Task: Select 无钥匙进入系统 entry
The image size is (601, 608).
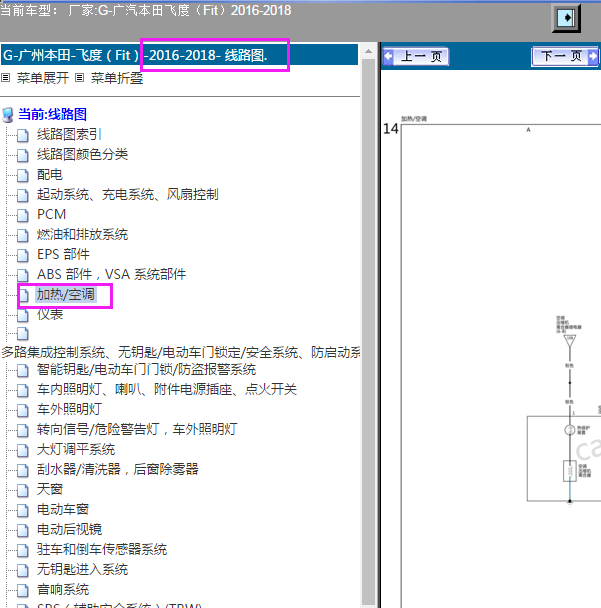Action: [82, 569]
